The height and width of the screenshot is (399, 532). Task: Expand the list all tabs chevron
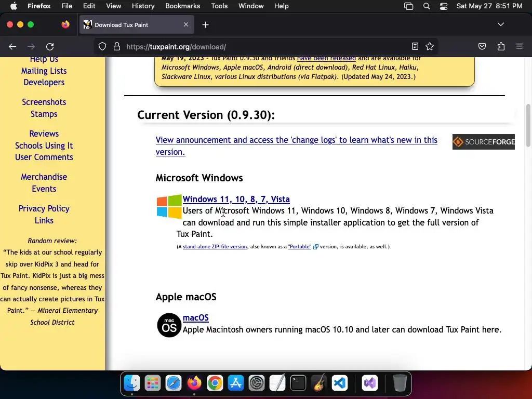(x=500, y=24)
